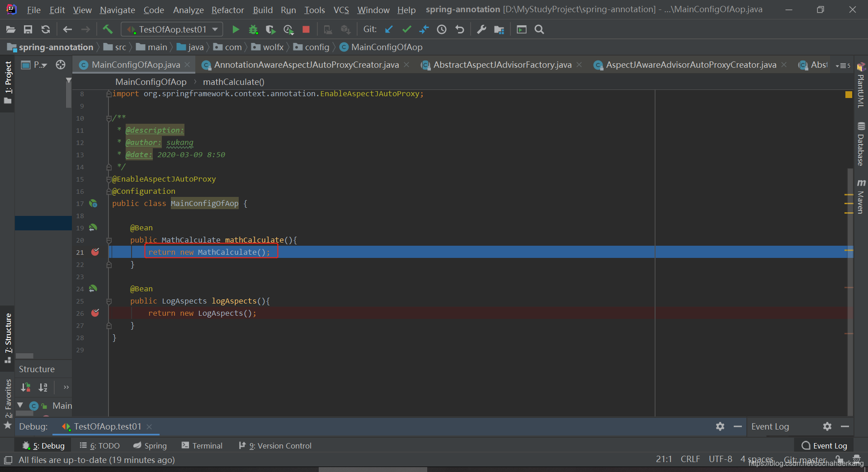Toggle breakpoint on line 26
868x472 pixels.
click(x=95, y=313)
